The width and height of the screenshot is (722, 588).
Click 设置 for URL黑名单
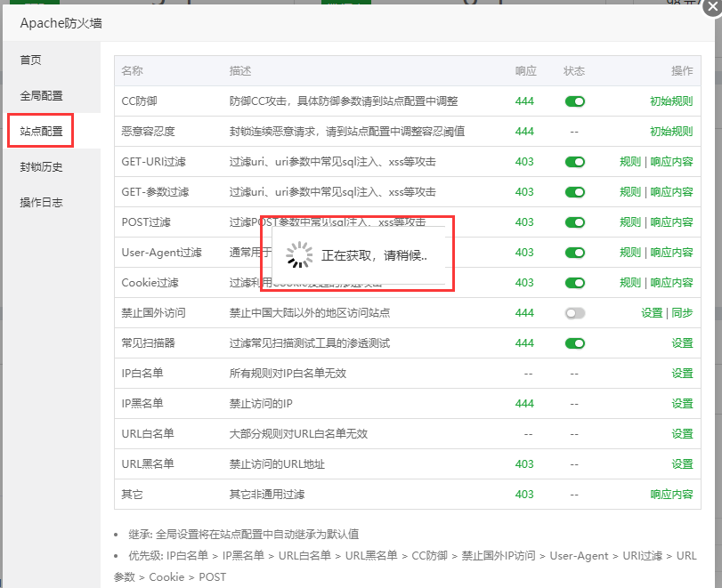(682, 464)
